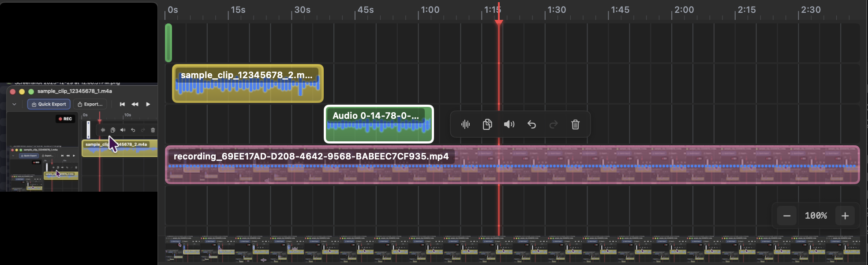Jump to the 2:15 ruler mark

point(747,10)
